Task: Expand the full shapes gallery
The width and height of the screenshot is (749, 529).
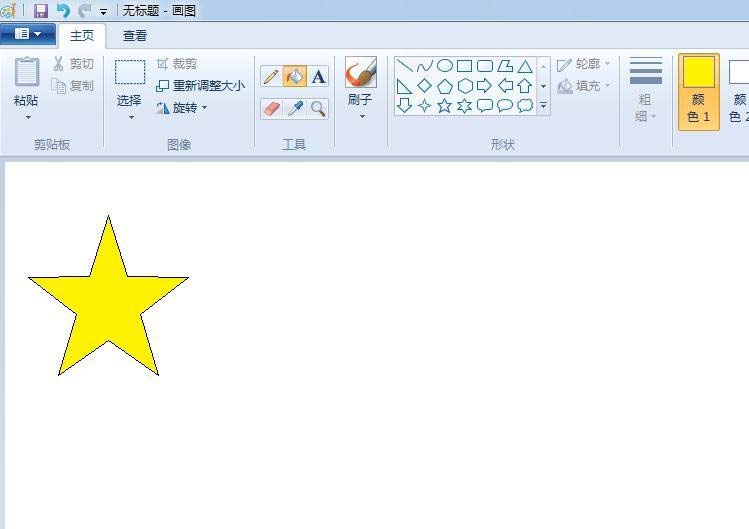Action: pyautogui.click(x=544, y=106)
